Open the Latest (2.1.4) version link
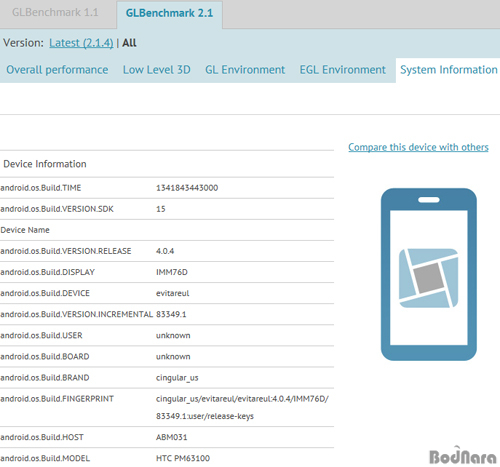 pyautogui.click(x=81, y=43)
